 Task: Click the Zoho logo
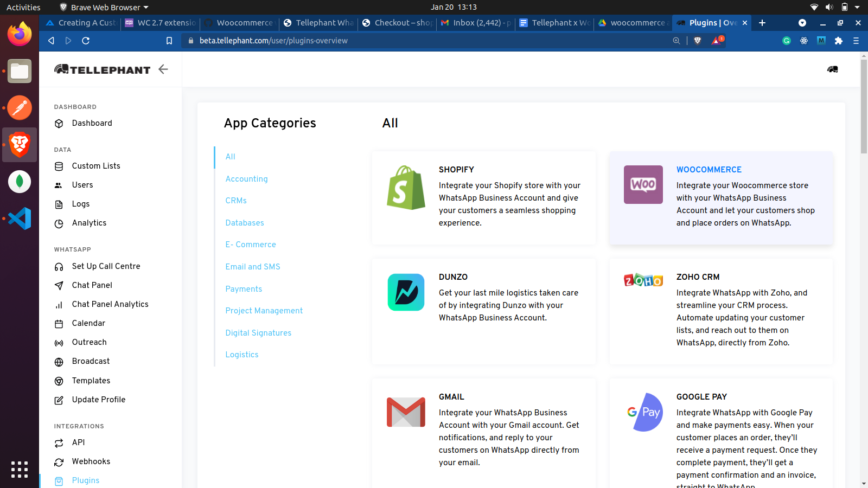point(643,280)
